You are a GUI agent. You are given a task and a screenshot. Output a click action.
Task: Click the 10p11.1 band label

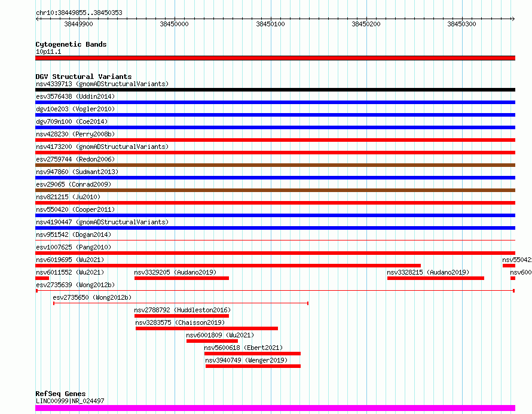[48, 51]
